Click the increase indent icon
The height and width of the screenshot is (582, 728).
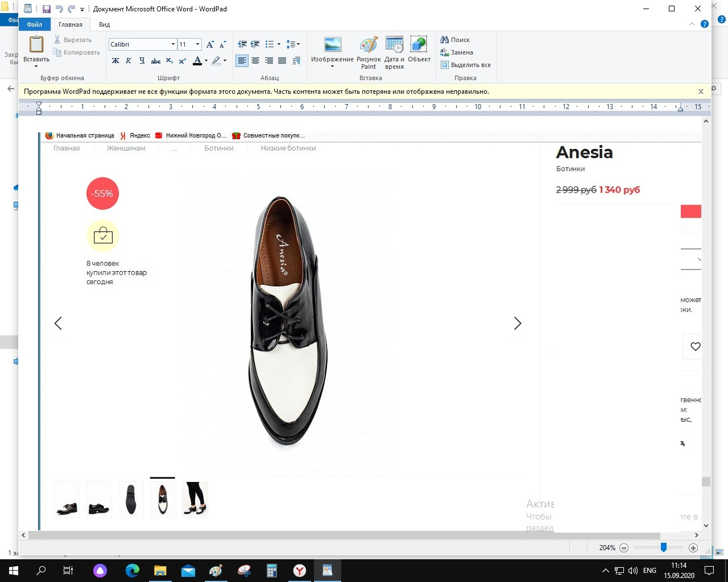pos(255,44)
